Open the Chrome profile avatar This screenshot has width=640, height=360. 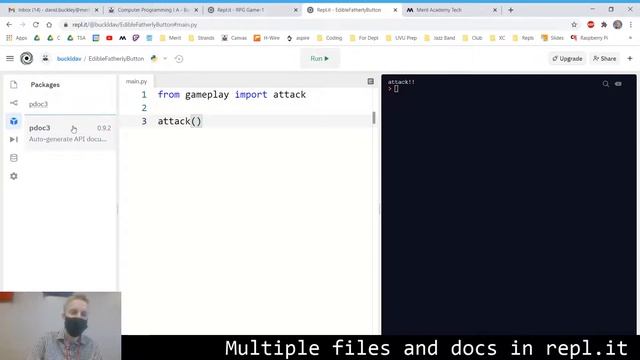pyautogui.click(x=618, y=25)
